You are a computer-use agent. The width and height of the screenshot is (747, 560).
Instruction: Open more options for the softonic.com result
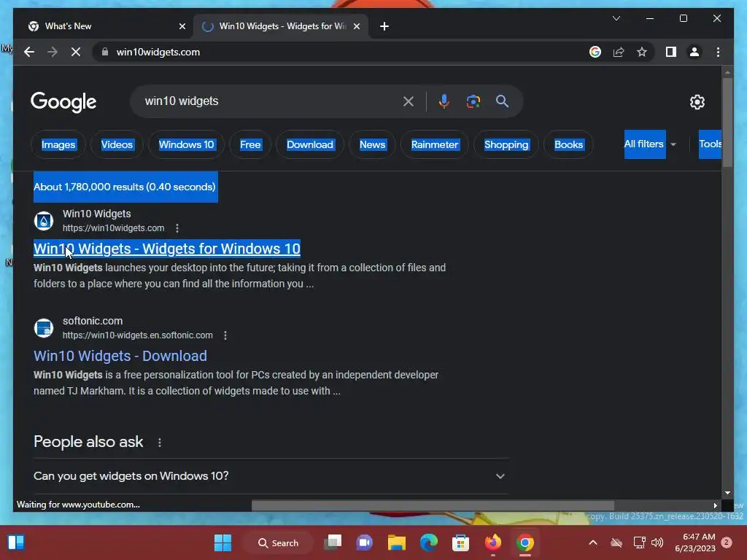coord(225,335)
